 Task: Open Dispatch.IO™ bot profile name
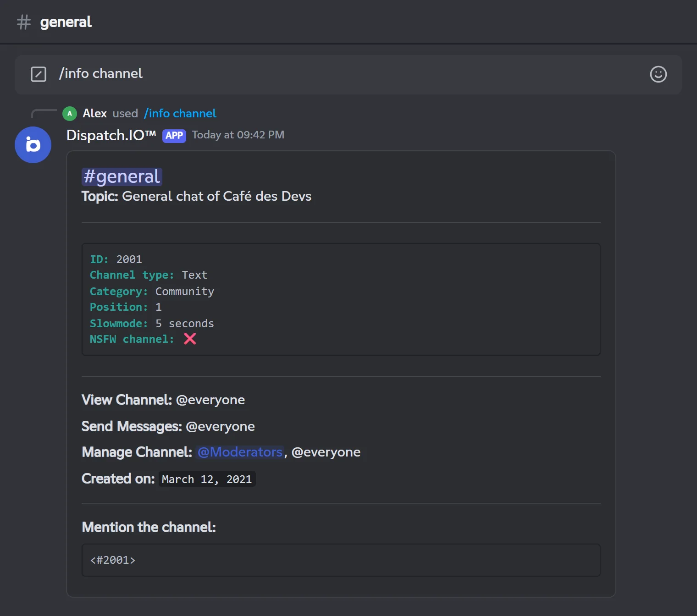click(x=111, y=135)
